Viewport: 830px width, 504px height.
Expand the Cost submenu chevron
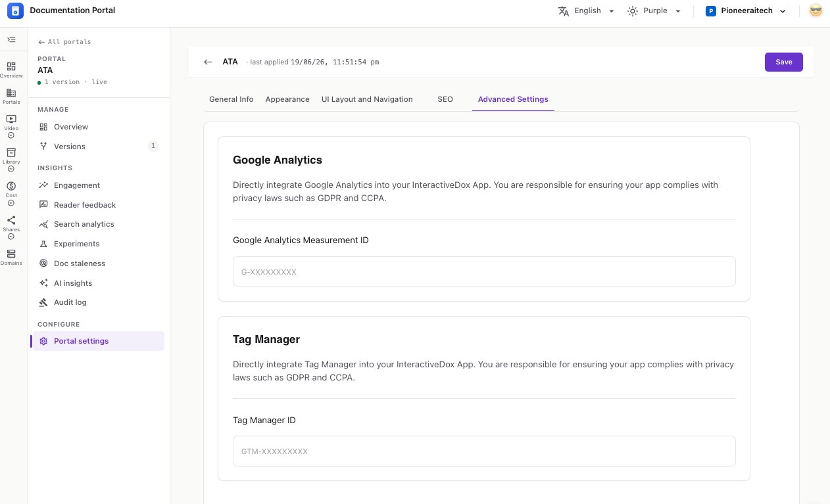pos(11,203)
